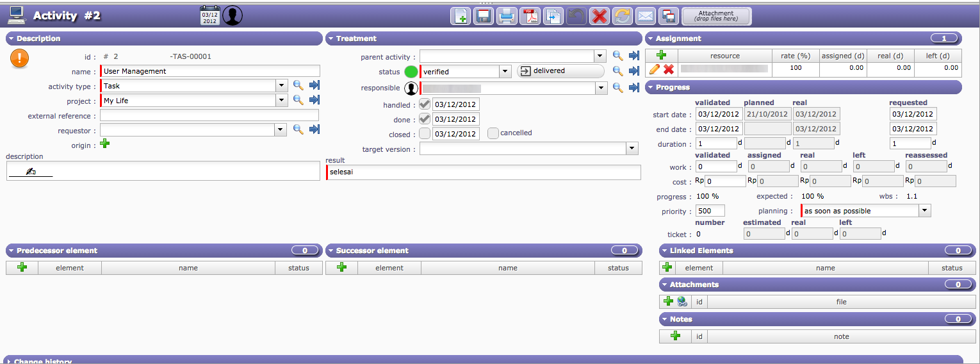
Task: Open planning dropdown 'as soon as possible'
Action: [x=924, y=211]
